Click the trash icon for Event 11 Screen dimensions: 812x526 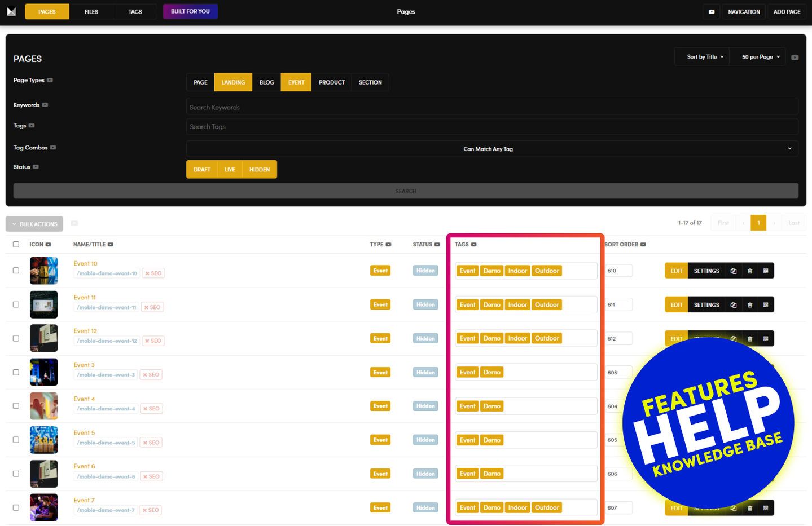pyautogui.click(x=749, y=305)
